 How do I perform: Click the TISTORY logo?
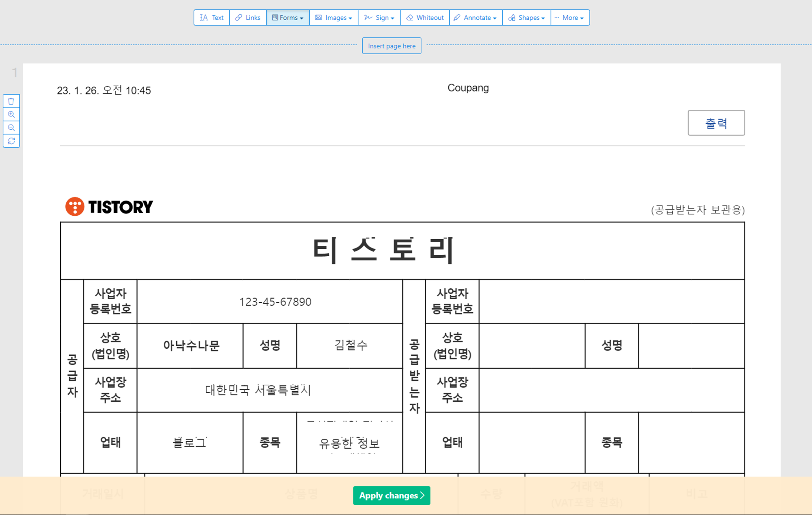click(109, 206)
